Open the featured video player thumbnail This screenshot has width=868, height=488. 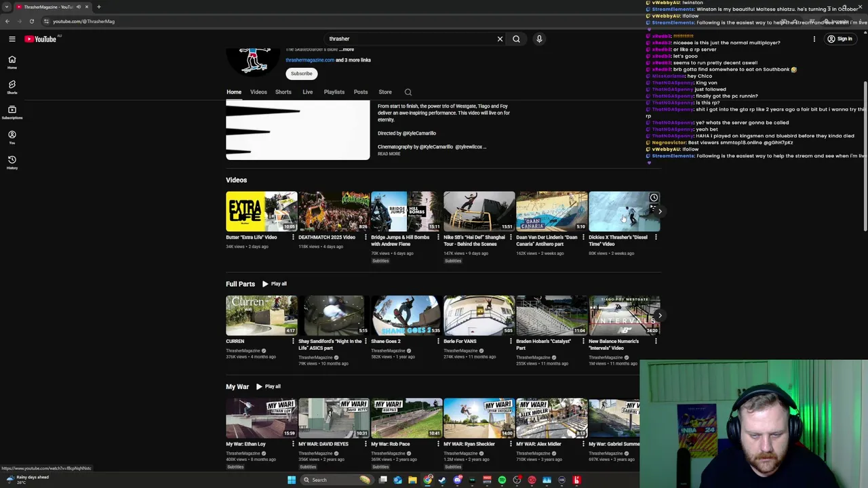[x=298, y=130]
